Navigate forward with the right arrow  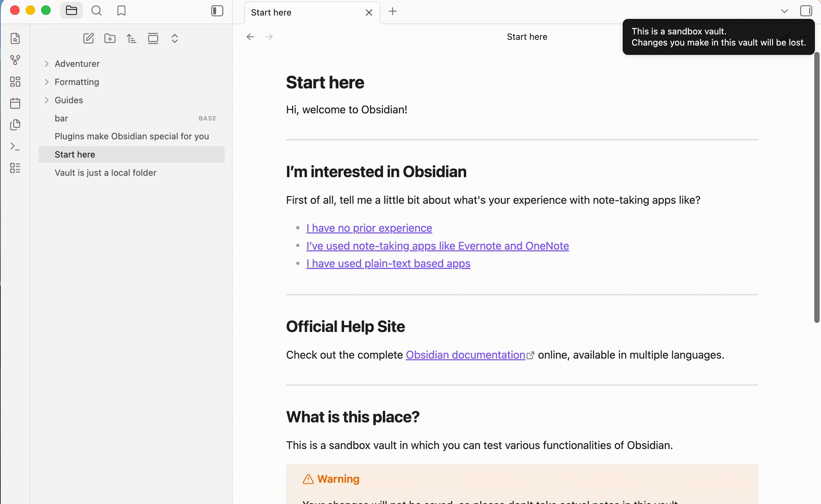pyautogui.click(x=269, y=37)
